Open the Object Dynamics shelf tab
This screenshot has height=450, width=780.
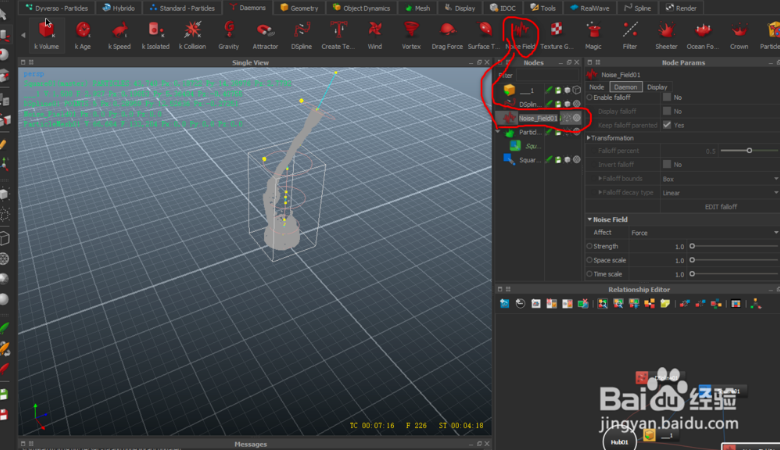pyautogui.click(x=361, y=7)
